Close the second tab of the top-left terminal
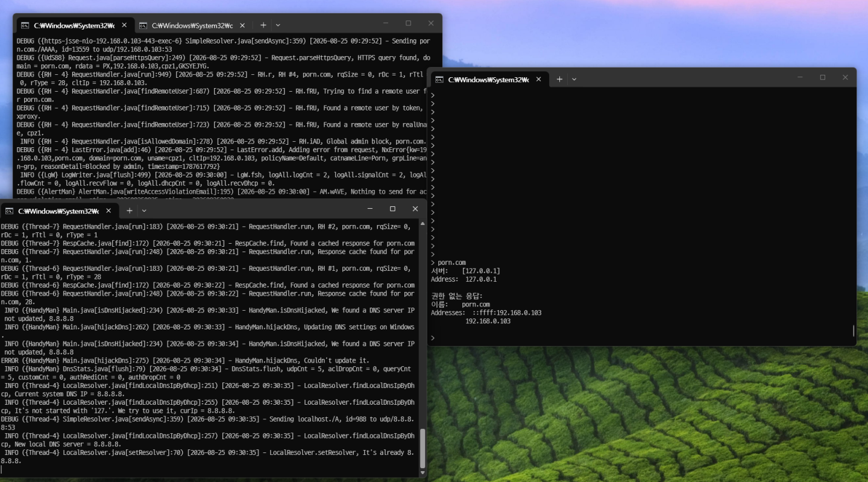The width and height of the screenshot is (868, 482). [242, 25]
